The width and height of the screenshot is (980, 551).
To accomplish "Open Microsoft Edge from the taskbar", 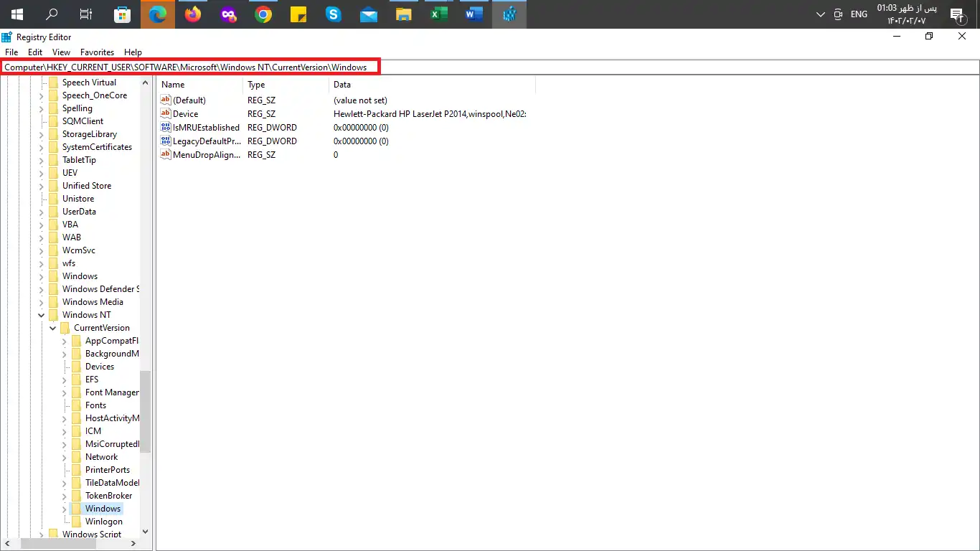I will coord(158,14).
